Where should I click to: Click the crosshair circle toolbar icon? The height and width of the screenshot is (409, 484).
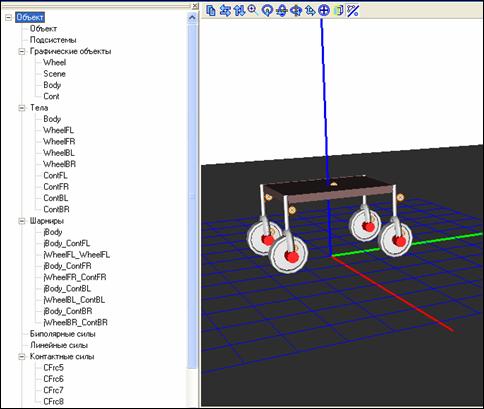324,10
